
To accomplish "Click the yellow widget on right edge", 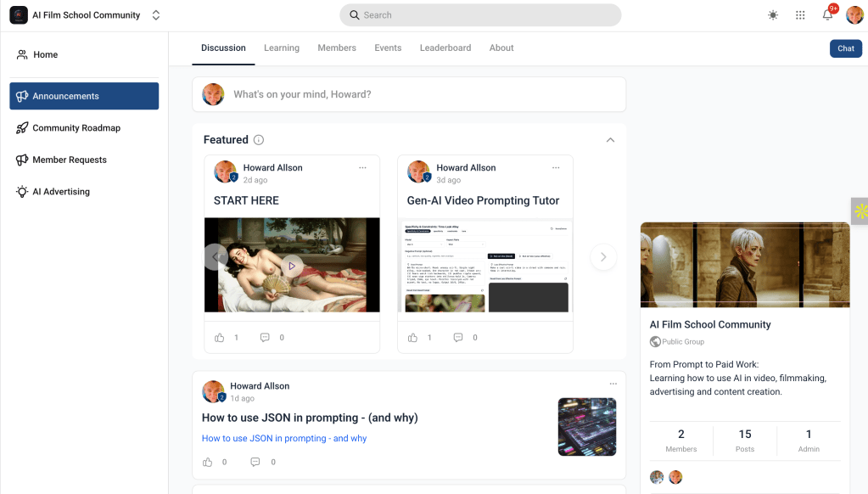I will 860,211.
